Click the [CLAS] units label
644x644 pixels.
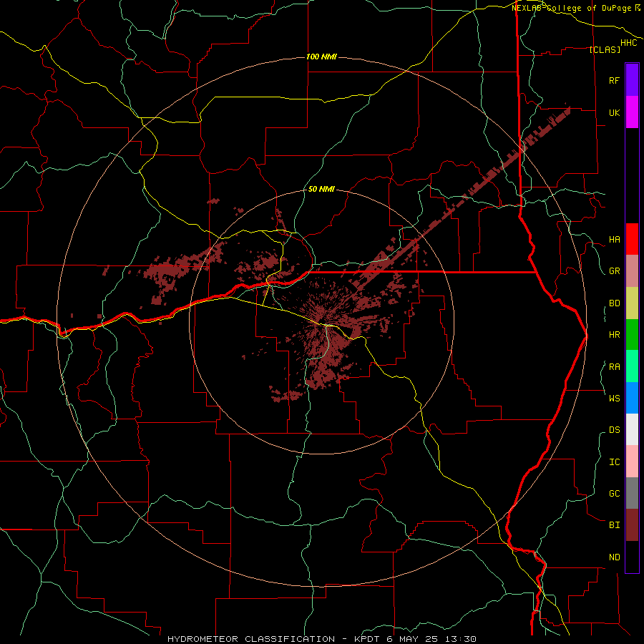(605, 49)
